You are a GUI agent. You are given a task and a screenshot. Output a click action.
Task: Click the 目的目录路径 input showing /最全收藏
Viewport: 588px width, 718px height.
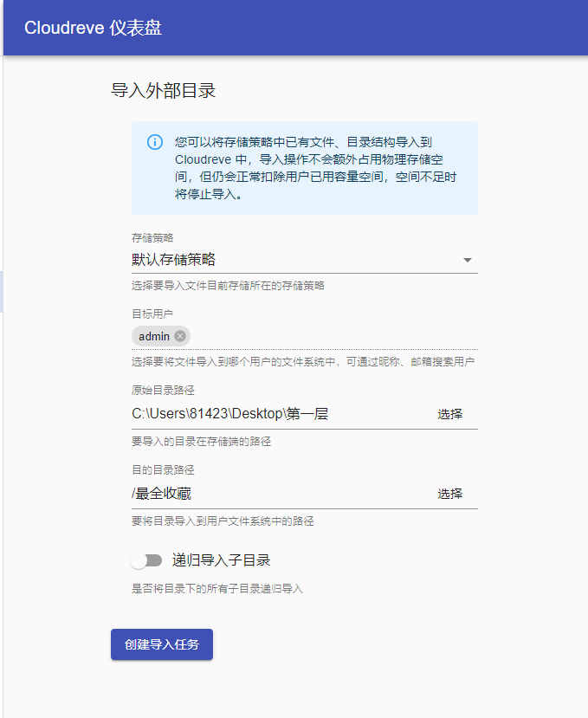[x=280, y=494]
